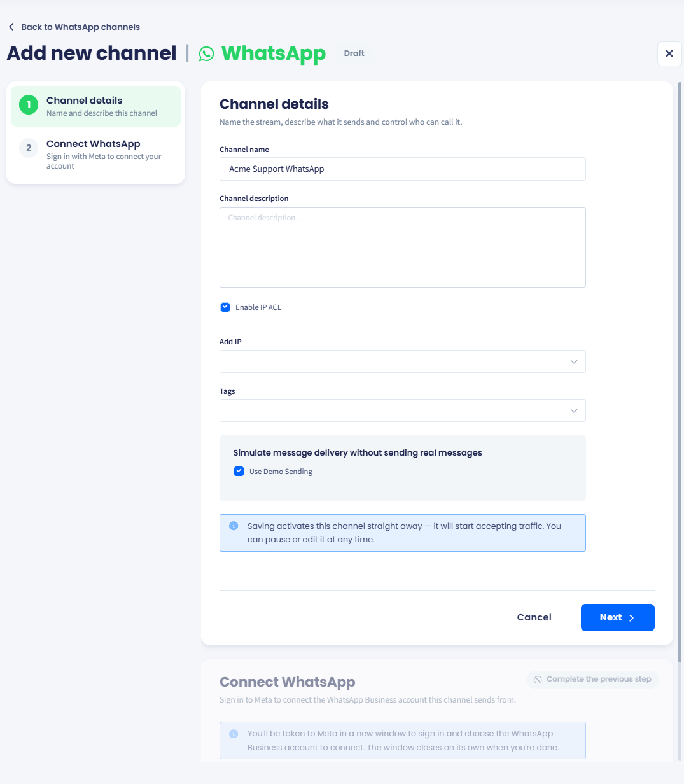
Task: Click info icon in the Meta sign-in notice
Action: point(234,734)
